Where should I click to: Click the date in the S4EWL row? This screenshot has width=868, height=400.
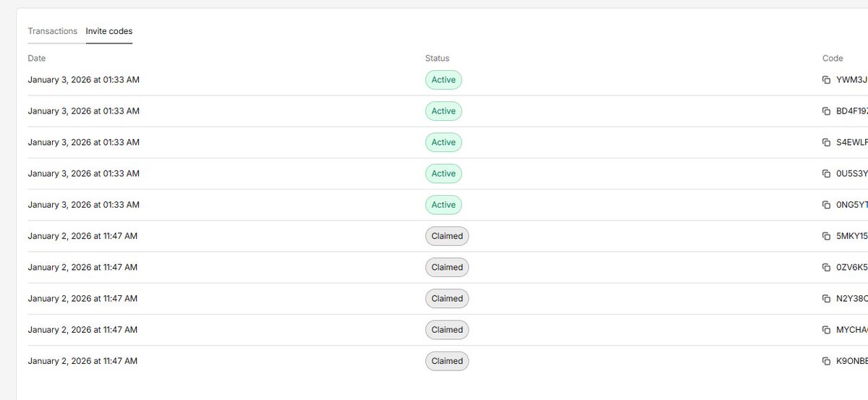84,142
